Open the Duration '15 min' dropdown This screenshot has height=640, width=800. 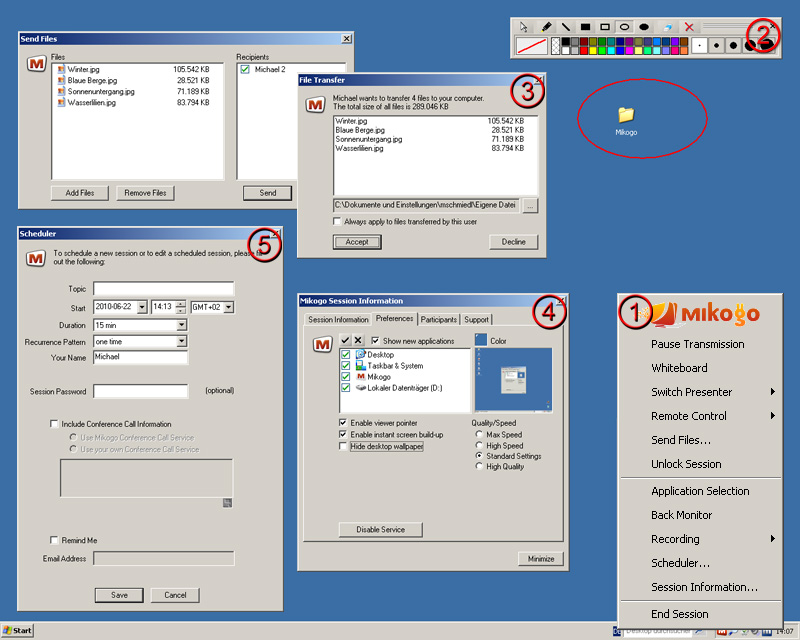pos(182,325)
